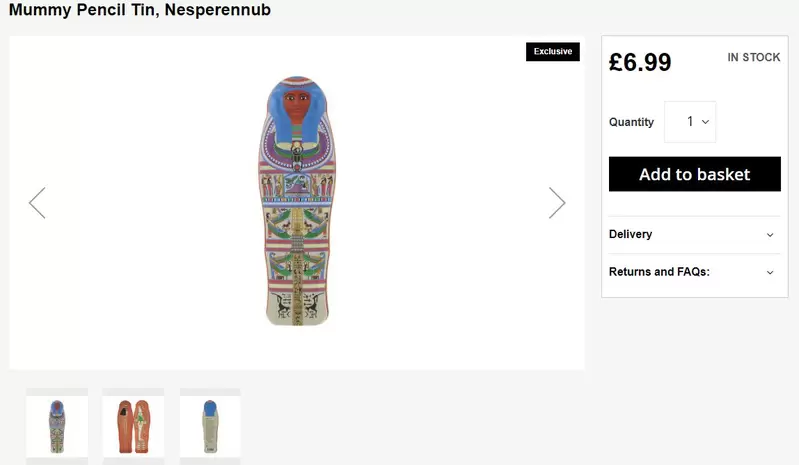Select the third back-view thumbnail

pos(210,425)
